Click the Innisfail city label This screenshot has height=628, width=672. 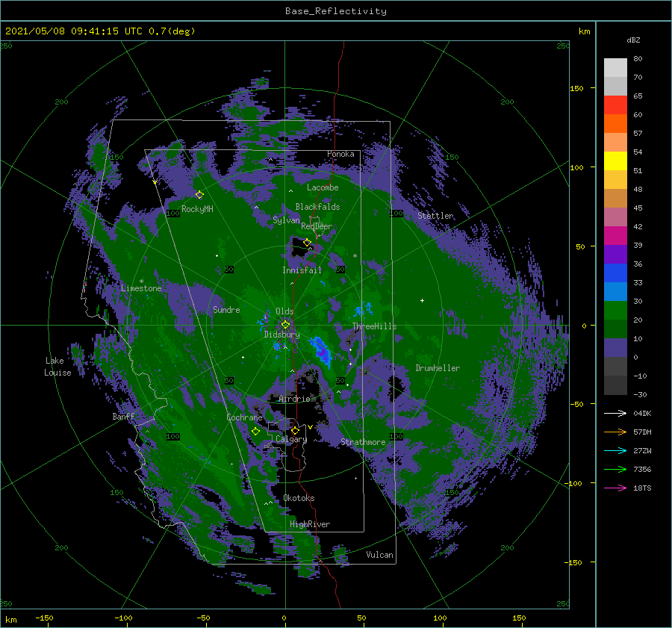(x=302, y=270)
